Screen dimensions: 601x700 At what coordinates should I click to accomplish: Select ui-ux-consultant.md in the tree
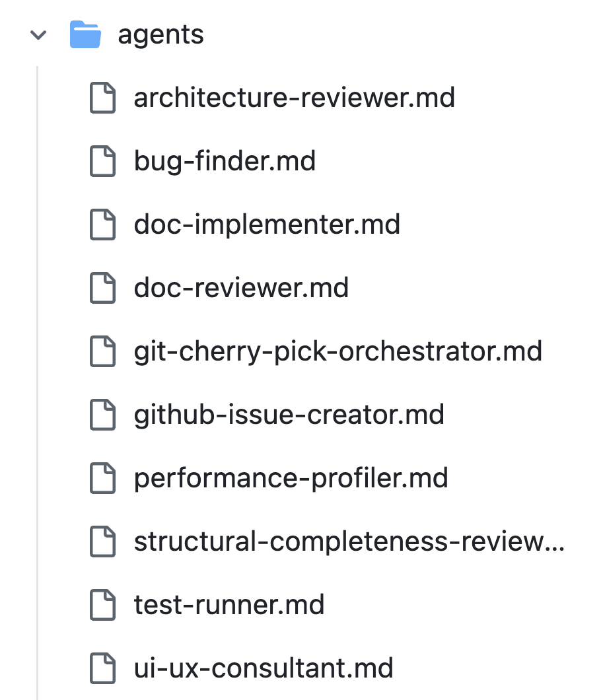coord(264,668)
